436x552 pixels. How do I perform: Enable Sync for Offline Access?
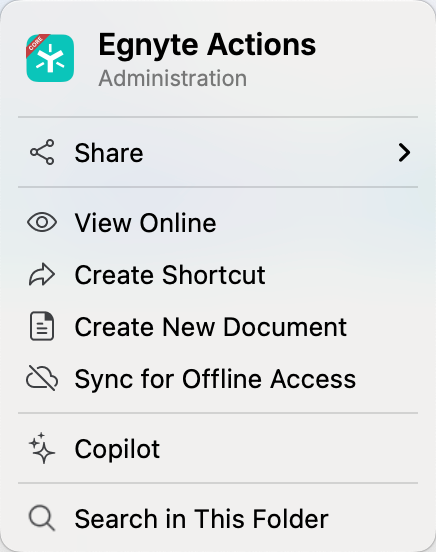(218, 379)
